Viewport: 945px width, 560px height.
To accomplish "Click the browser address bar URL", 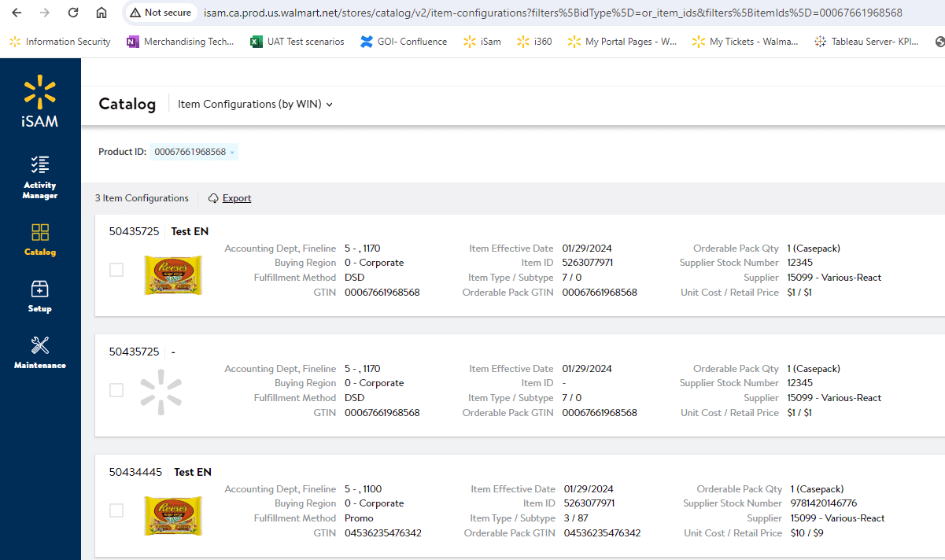I will (552, 13).
